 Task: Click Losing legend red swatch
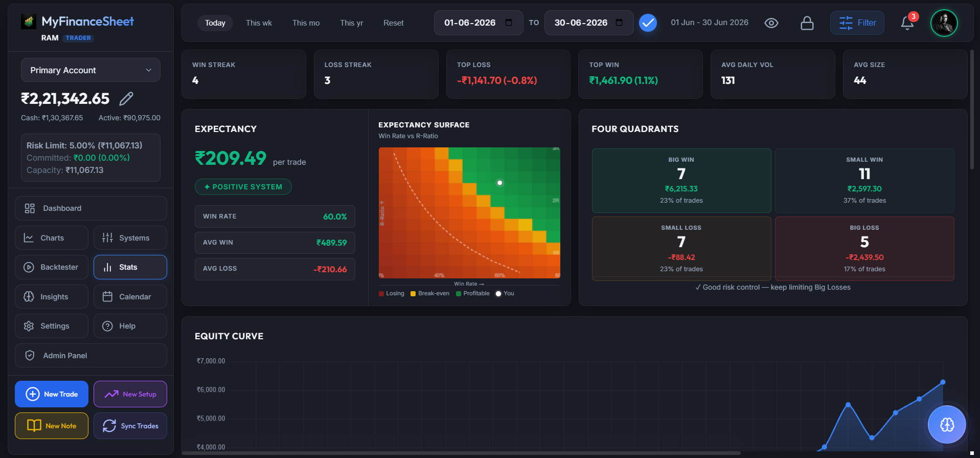pyautogui.click(x=381, y=294)
